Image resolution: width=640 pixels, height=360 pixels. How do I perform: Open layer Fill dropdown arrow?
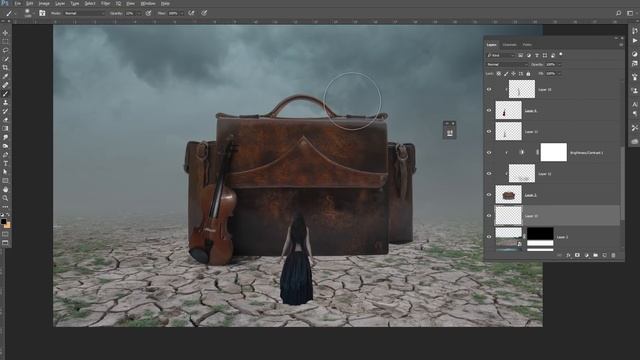pyautogui.click(x=559, y=74)
